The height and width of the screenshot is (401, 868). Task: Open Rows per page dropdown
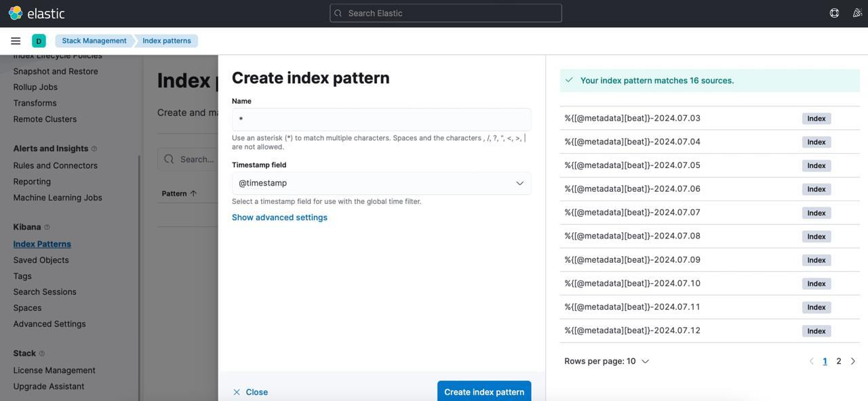[x=606, y=362]
